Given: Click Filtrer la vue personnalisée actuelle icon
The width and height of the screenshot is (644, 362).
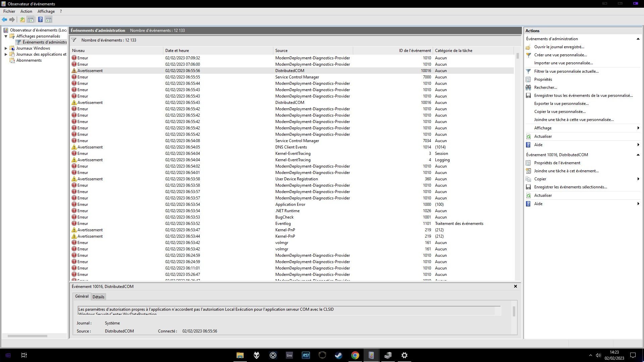Looking at the screenshot, I should (528, 71).
